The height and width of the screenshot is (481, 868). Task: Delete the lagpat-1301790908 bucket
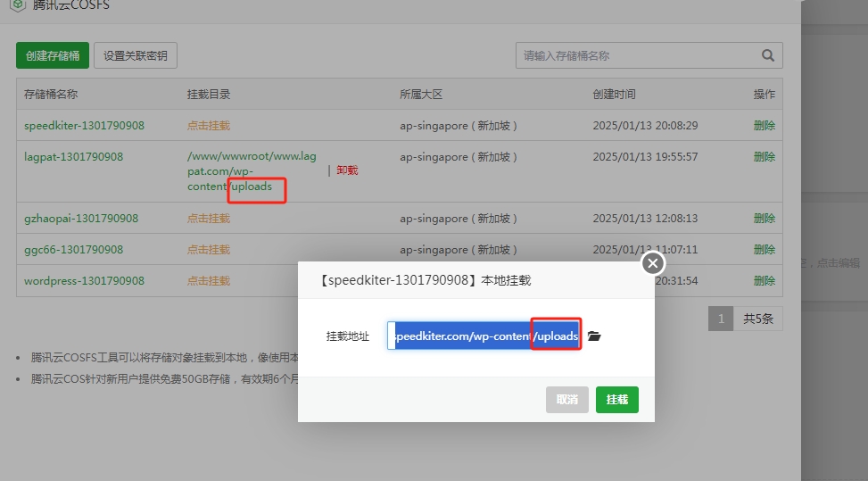coord(764,157)
